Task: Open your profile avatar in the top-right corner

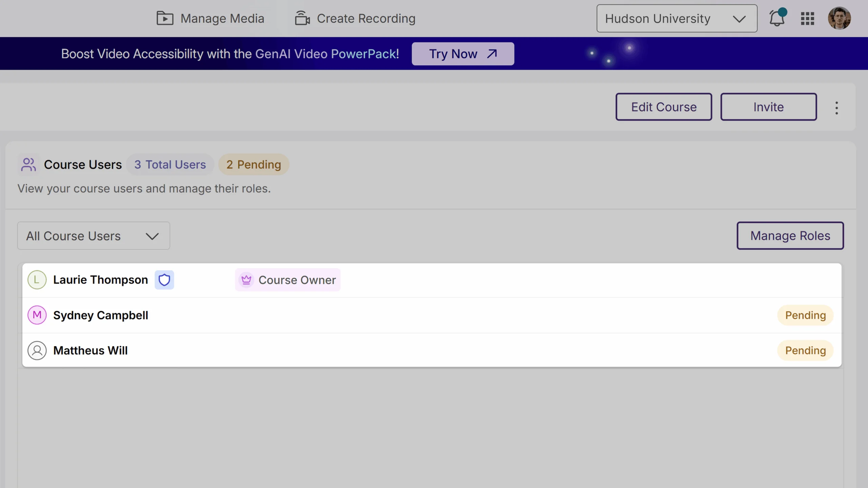Action: coord(840,19)
